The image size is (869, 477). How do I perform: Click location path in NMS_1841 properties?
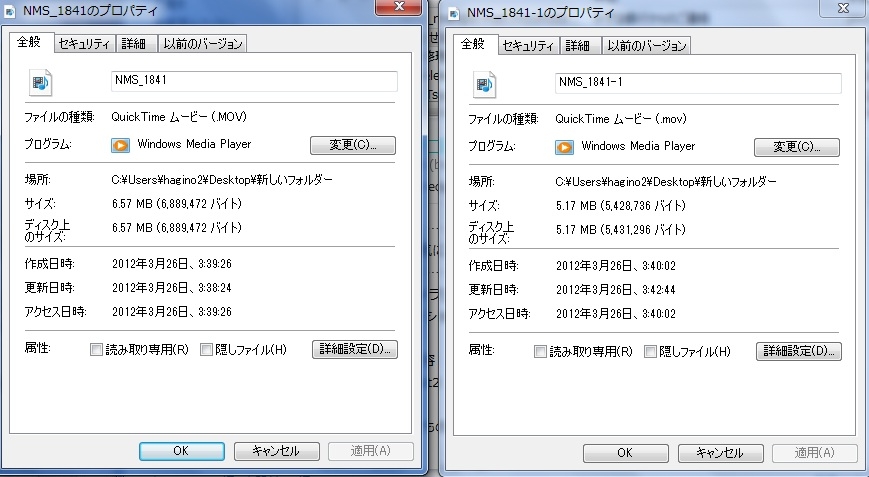pyautogui.click(x=222, y=180)
